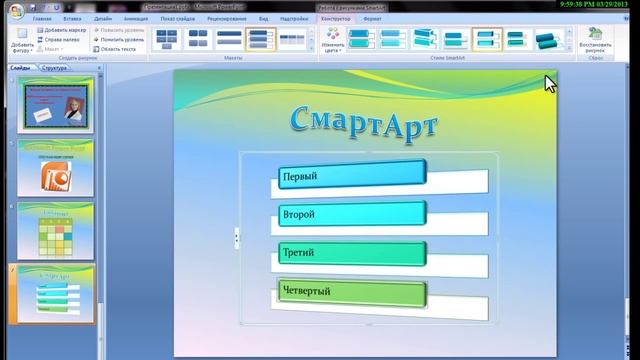The width and height of the screenshot is (640, 360).
Task: Redo with the quick access toolbar arrow
Action: [x=56, y=8]
